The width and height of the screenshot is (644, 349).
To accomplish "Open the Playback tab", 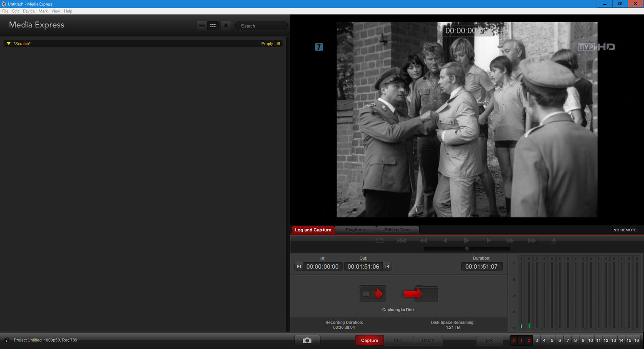I will (355, 230).
